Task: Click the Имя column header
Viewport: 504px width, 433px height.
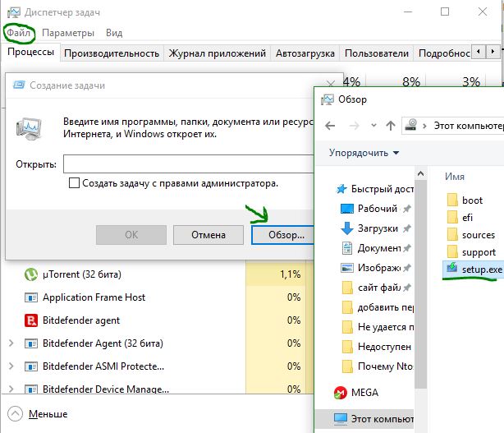Action: tap(455, 177)
